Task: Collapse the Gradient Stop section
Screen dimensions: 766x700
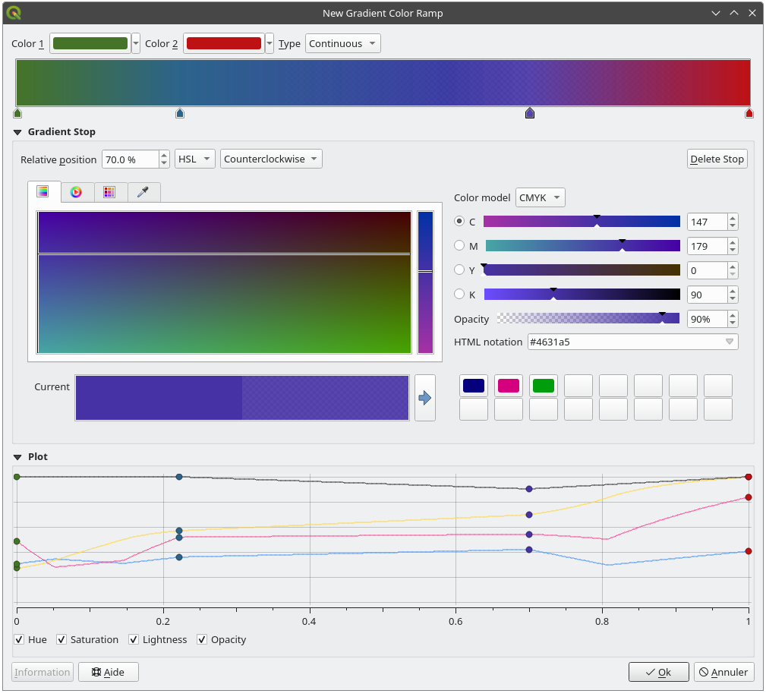Action: point(17,132)
